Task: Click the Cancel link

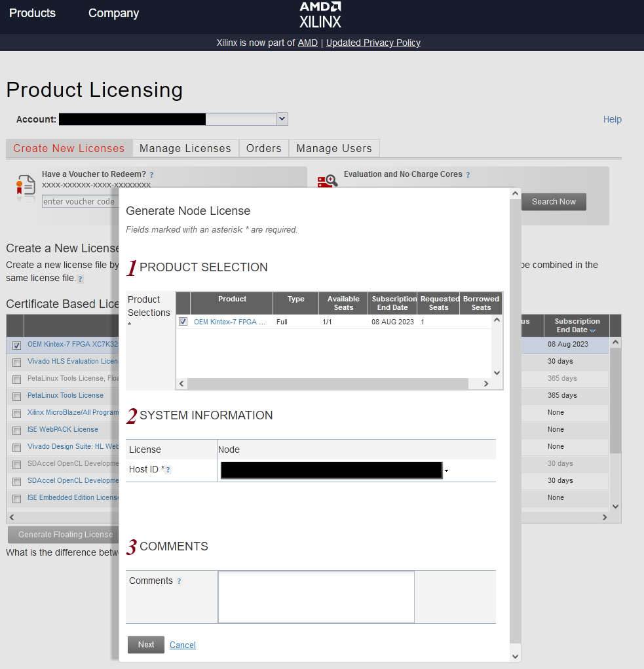Action: (x=183, y=645)
